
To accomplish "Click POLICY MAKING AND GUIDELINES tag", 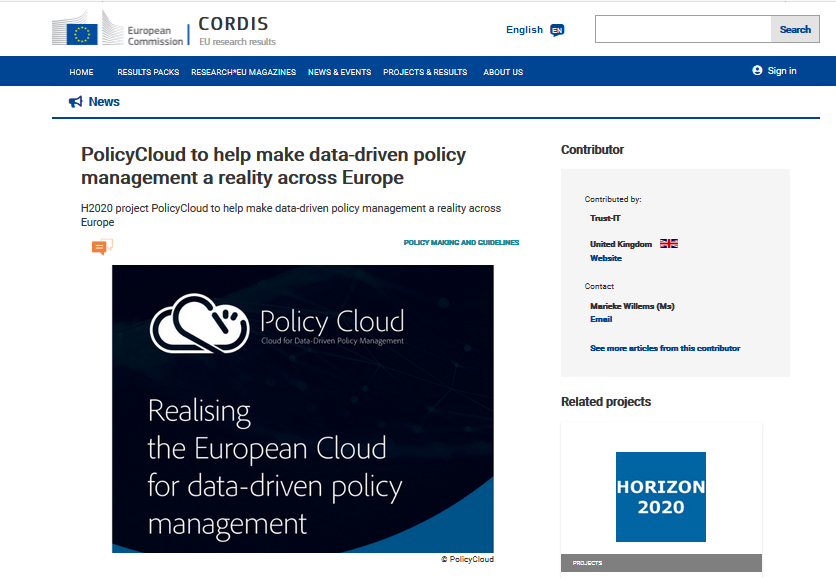I will [461, 243].
